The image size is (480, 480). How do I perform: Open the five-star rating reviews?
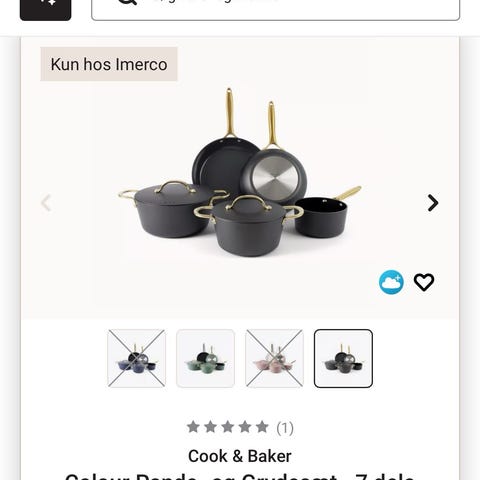pyautogui.click(x=228, y=427)
